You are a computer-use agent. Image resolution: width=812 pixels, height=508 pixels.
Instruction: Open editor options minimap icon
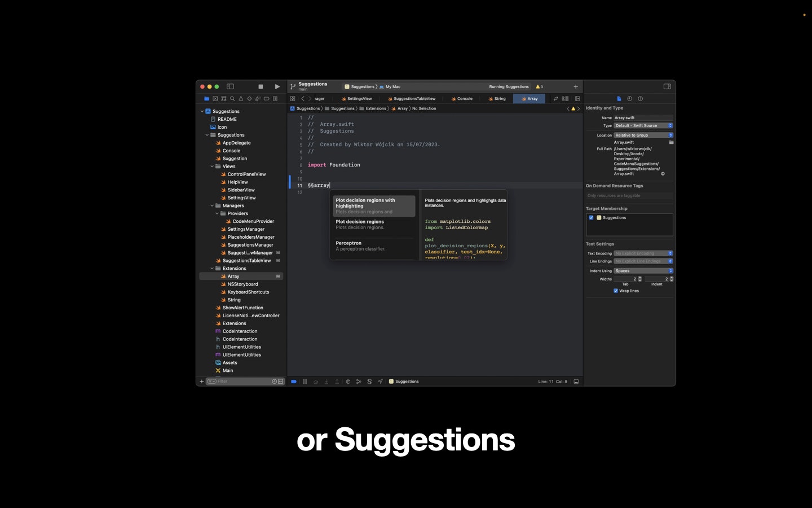click(565, 99)
